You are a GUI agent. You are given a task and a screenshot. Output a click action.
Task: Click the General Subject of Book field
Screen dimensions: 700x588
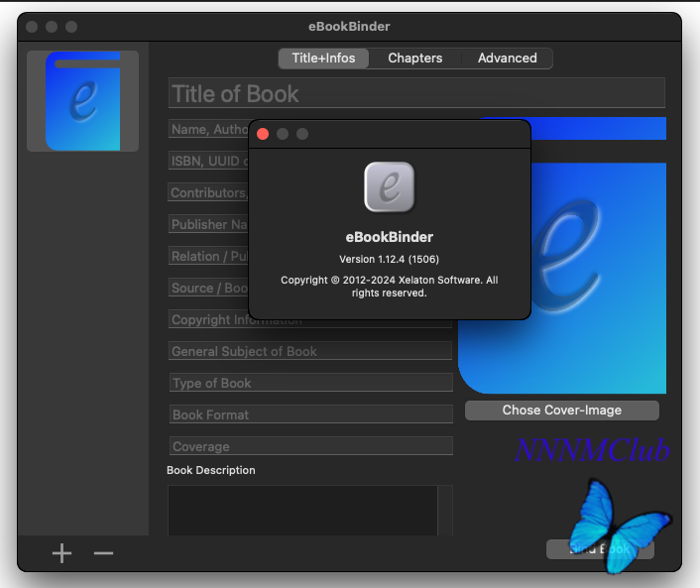pos(310,351)
